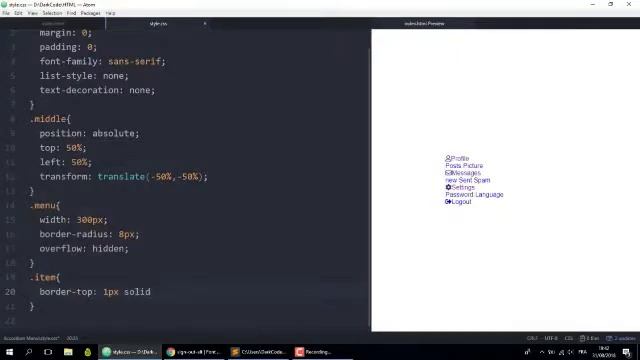Select the index.html Preview tab

point(424,24)
